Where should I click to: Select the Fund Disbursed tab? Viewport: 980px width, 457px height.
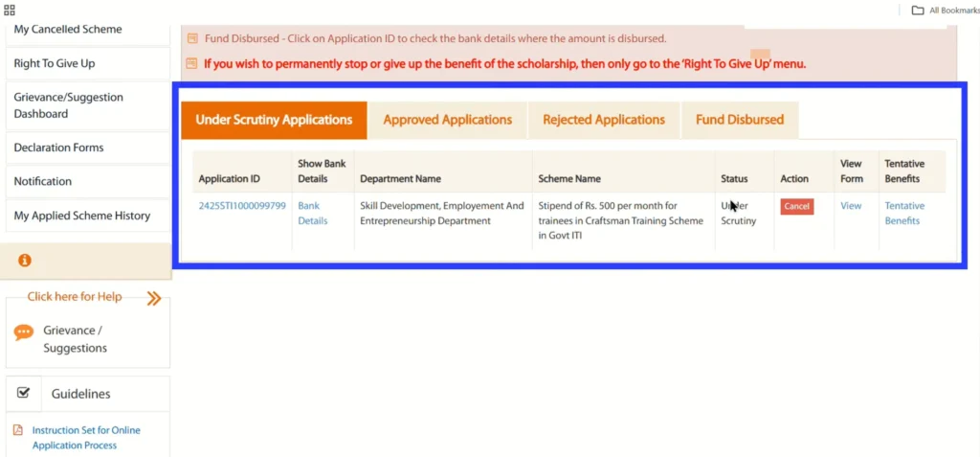tap(739, 120)
